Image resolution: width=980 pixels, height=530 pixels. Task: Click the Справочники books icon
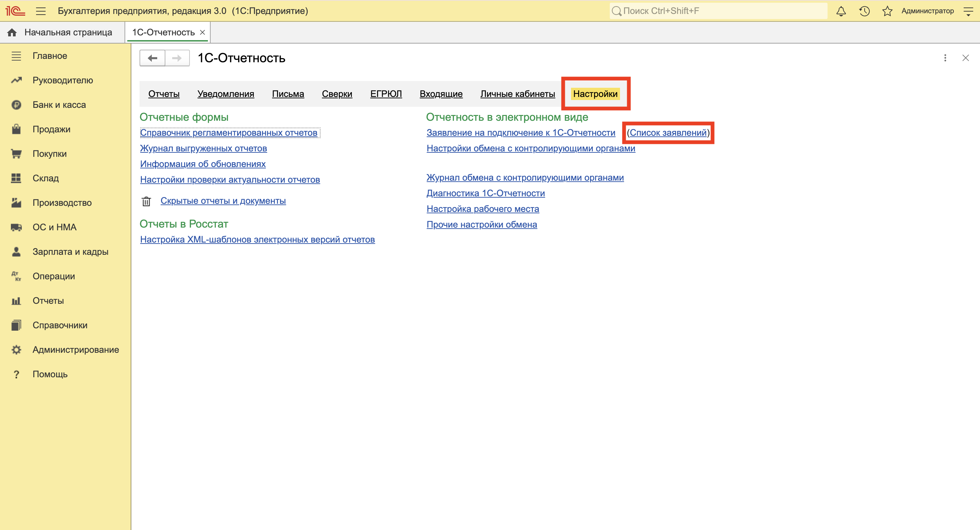(x=16, y=325)
